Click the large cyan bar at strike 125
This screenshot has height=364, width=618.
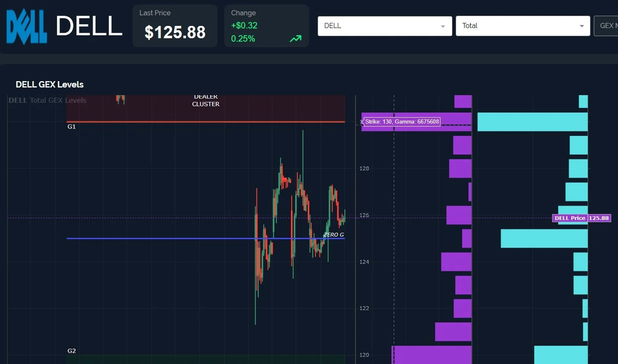(x=544, y=238)
